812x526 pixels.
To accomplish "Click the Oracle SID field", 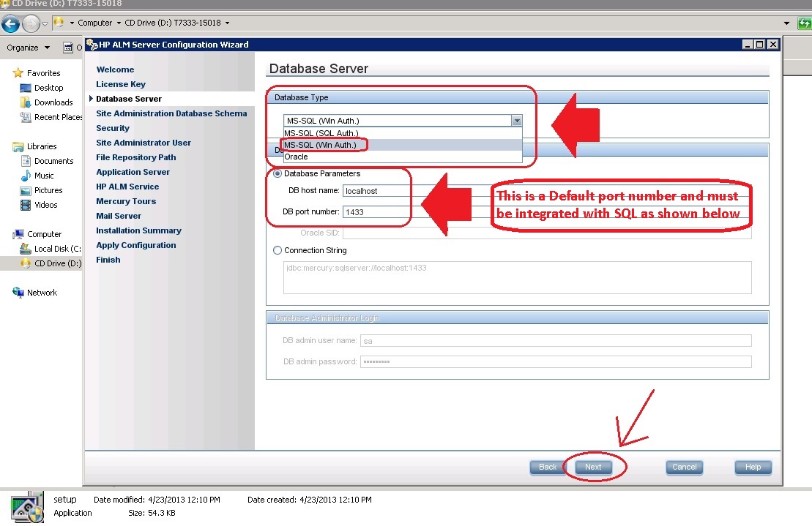I will pos(547,233).
